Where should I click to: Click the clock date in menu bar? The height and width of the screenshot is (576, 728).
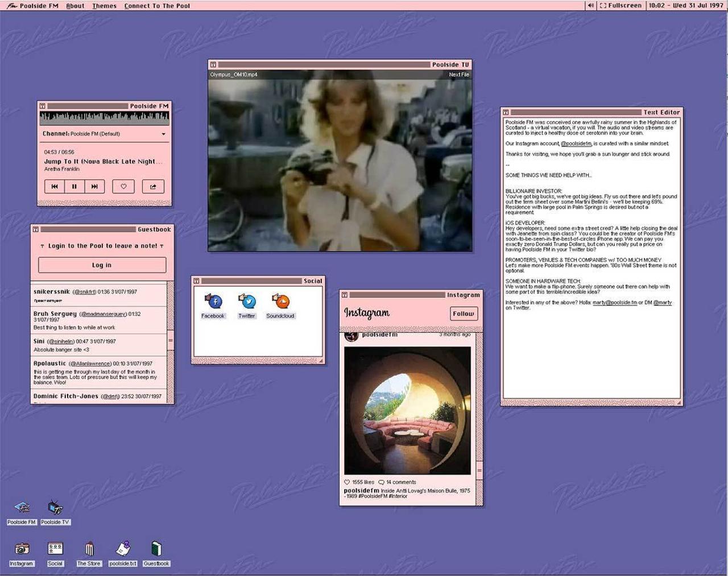[x=686, y=5]
